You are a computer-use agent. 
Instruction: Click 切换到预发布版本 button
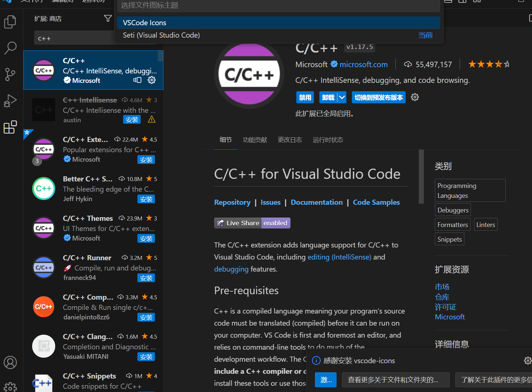(x=379, y=97)
